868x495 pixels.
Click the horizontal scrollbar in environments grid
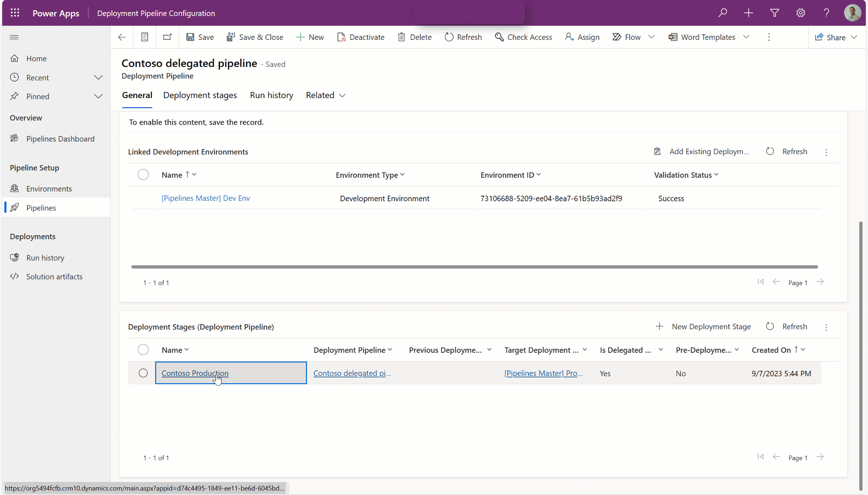point(474,267)
